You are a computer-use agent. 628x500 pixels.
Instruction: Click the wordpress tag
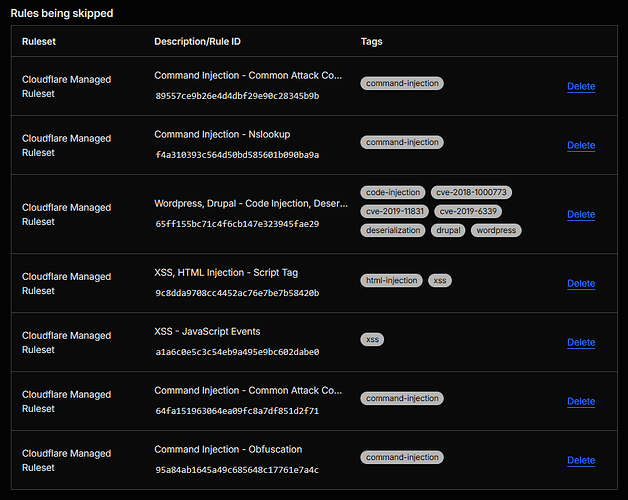click(496, 230)
